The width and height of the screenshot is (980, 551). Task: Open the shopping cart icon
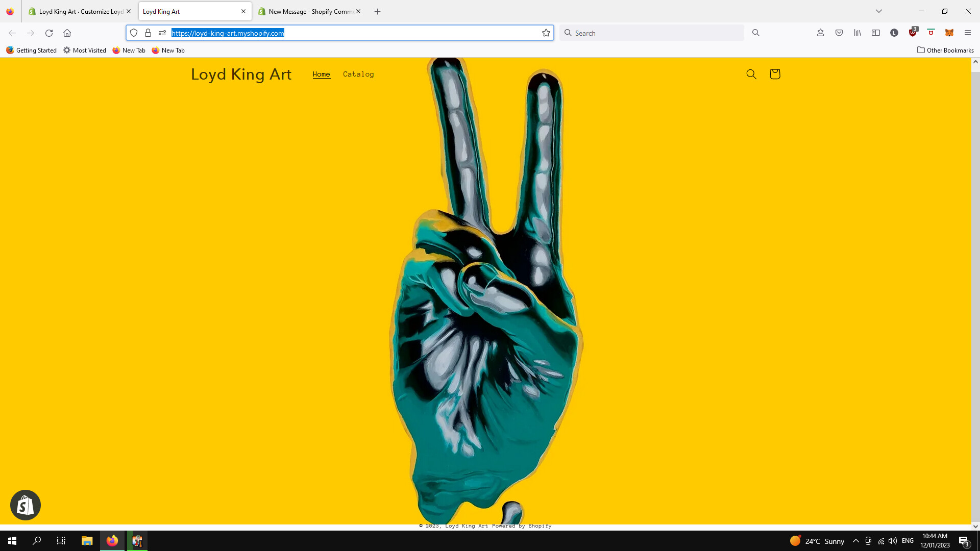coord(775,74)
